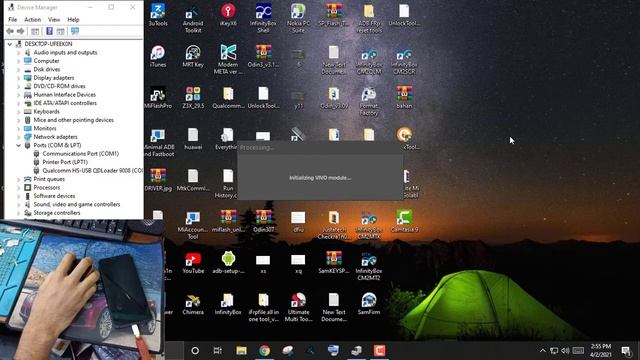Launch Camtasia 9 from the desktop
This screenshot has width=640, height=360.
pos(404,221)
